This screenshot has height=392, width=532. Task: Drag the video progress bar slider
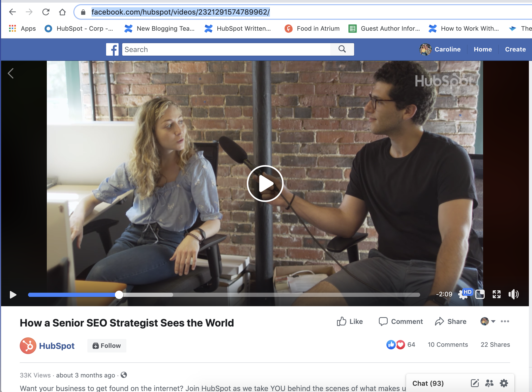pyautogui.click(x=118, y=294)
